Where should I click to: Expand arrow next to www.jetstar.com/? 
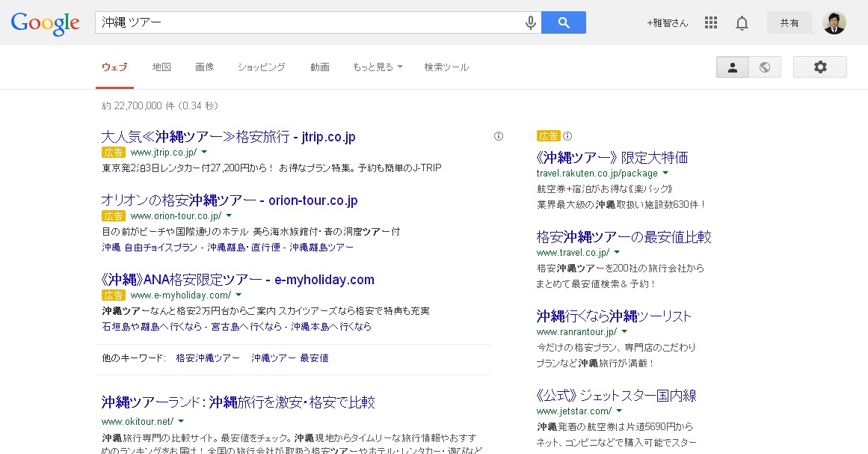click(x=619, y=411)
